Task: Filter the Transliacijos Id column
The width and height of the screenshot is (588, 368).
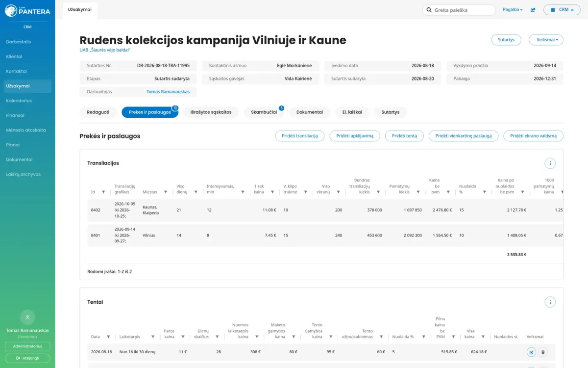Action: 103,192
